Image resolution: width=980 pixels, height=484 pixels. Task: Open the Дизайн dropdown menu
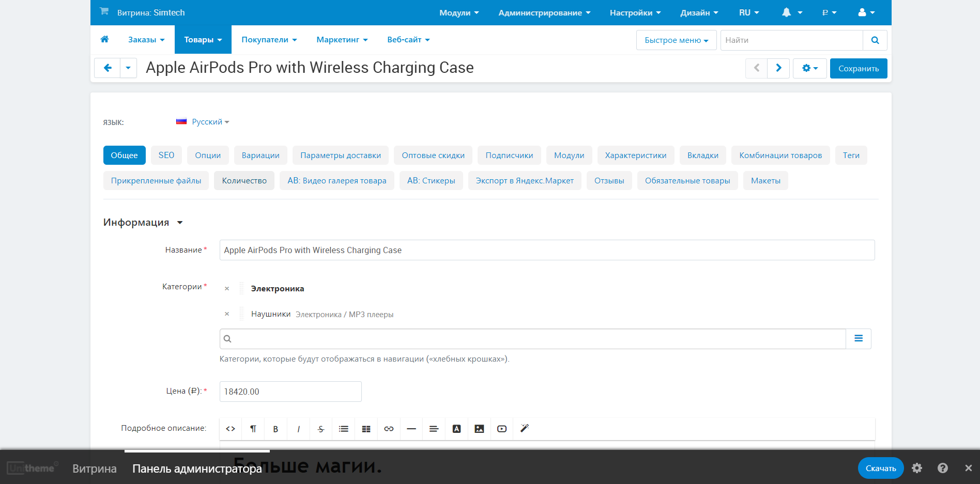point(699,12)
